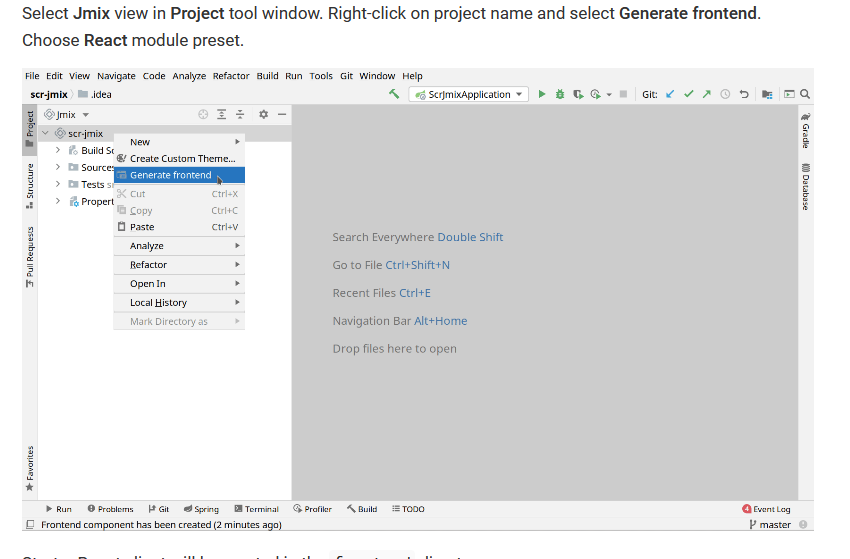Expand the Tests tree node

pos(58,184)
